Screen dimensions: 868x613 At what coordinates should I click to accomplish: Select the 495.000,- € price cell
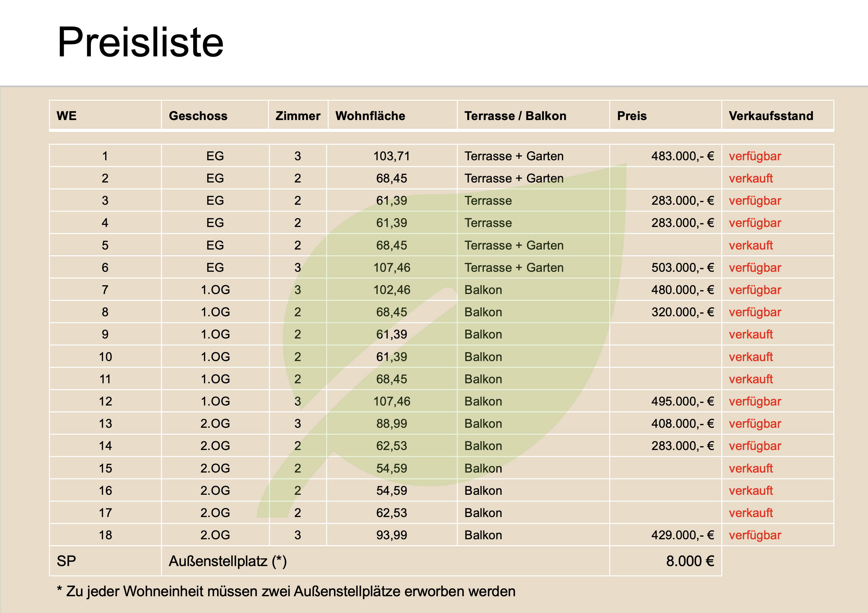[x=682, y=401]
